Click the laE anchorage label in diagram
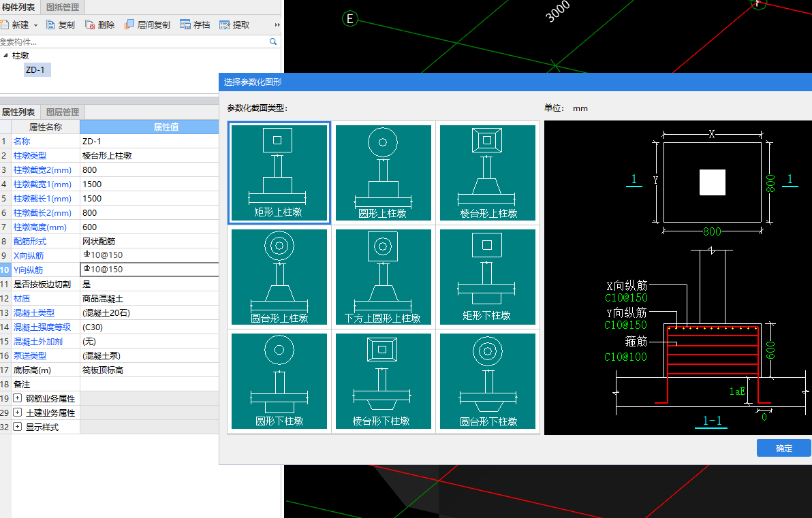The height and width of the screenshot is (518, 812). (x=738, y=391)
